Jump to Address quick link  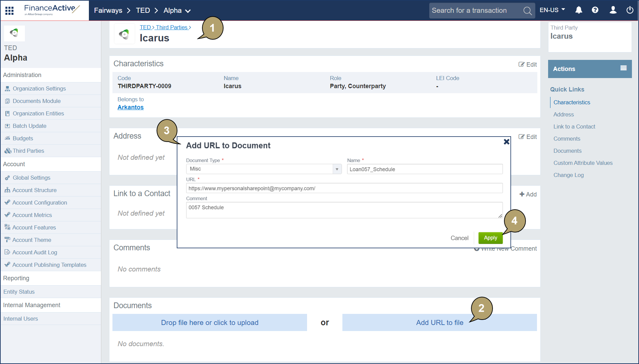click(x=564, y=114)
